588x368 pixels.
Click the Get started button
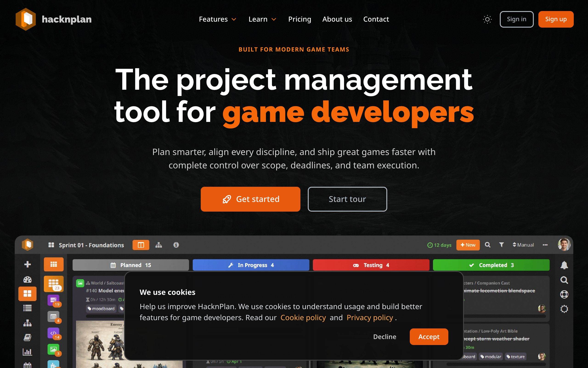251,199
